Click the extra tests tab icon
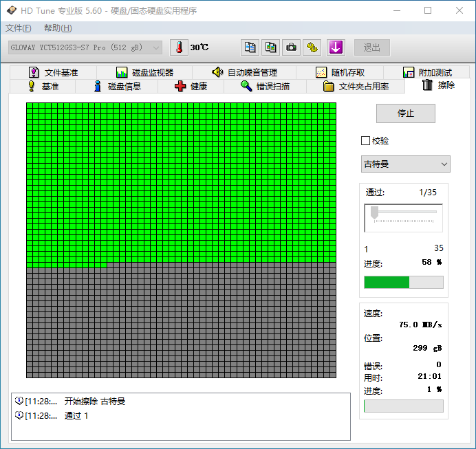Viewport: 476px width, 449px height. pos(409,72)
